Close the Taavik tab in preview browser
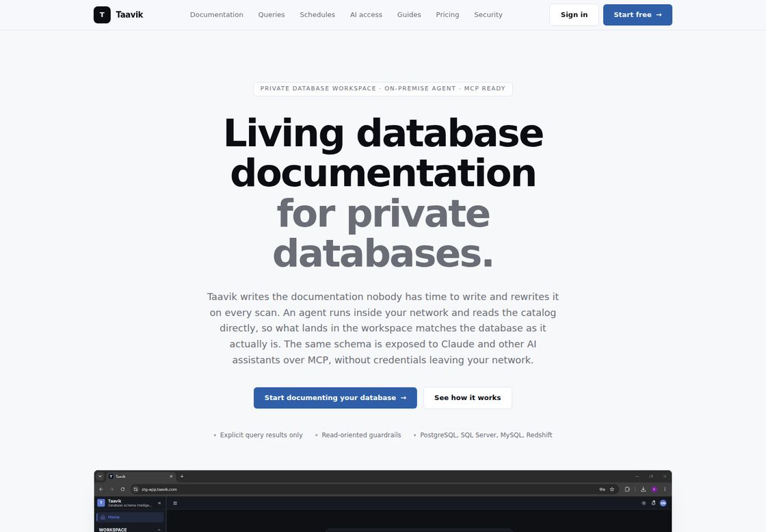The image size is (766, 532). tap(171, 477)
